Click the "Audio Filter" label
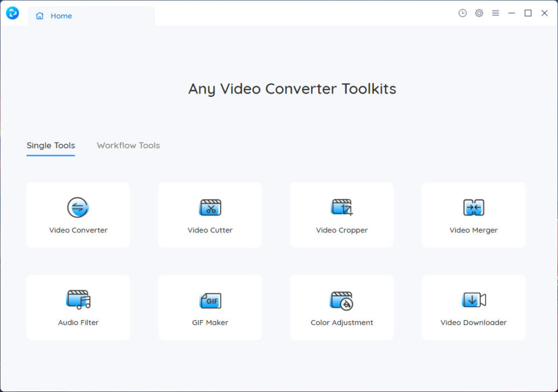 (x=78, y=323)
